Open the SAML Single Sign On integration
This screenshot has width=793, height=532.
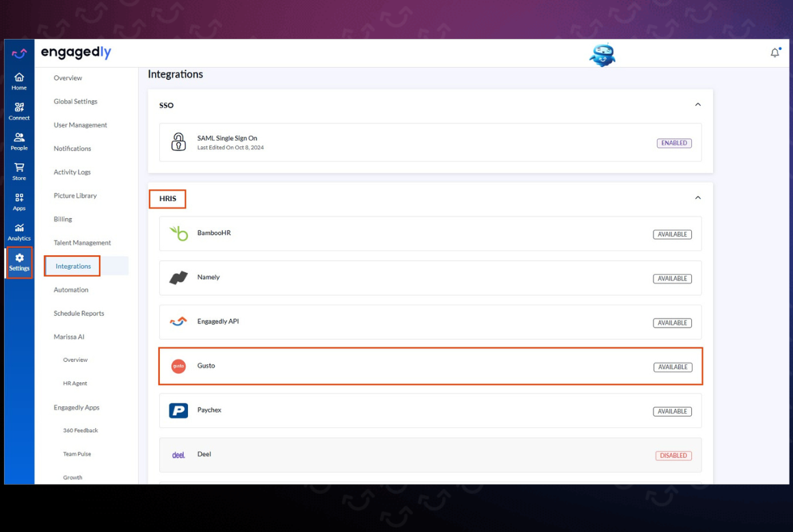431,143
